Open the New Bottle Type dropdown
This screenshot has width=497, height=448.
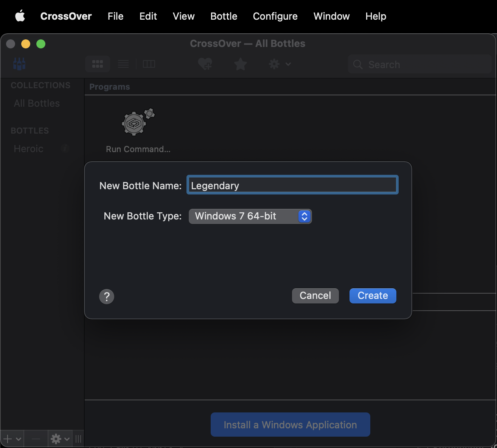coord(250,216)
